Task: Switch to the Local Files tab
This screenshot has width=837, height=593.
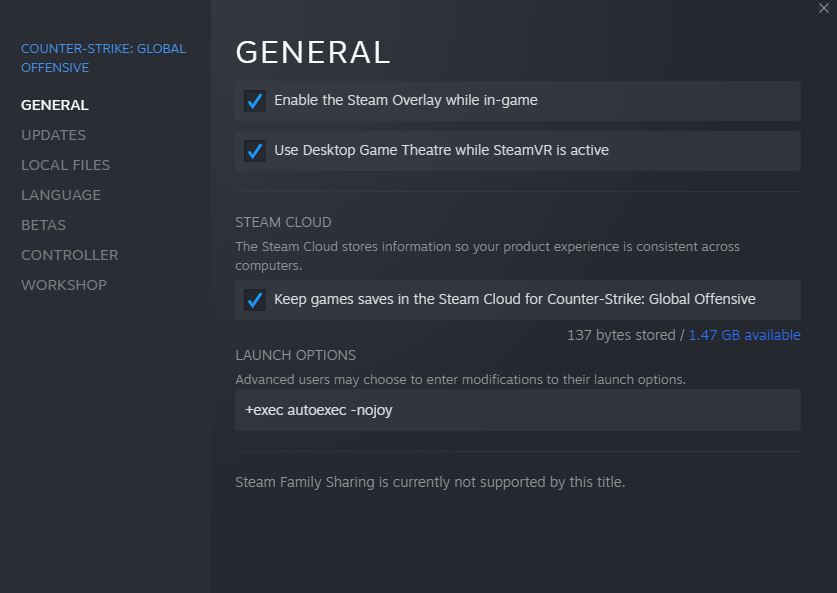Action: coord(65,165)
